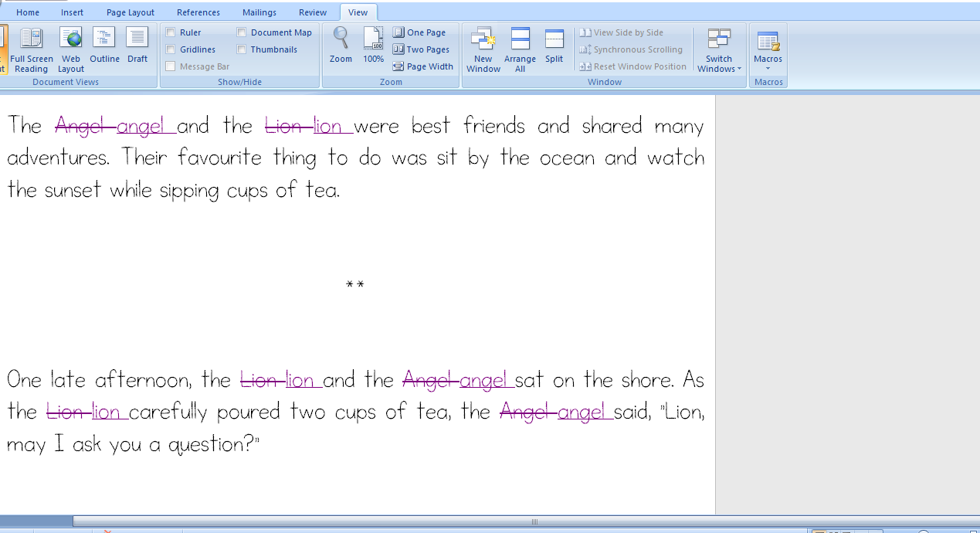This screenshot has height=533, width=980.
Task: Click the "**" separator in the document
Action: (x=355, y=285)
